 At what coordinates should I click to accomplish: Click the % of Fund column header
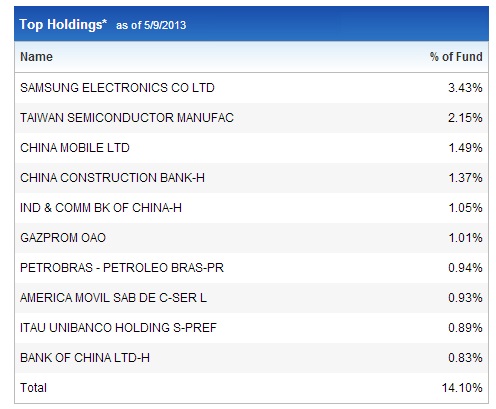coord(456,57)
